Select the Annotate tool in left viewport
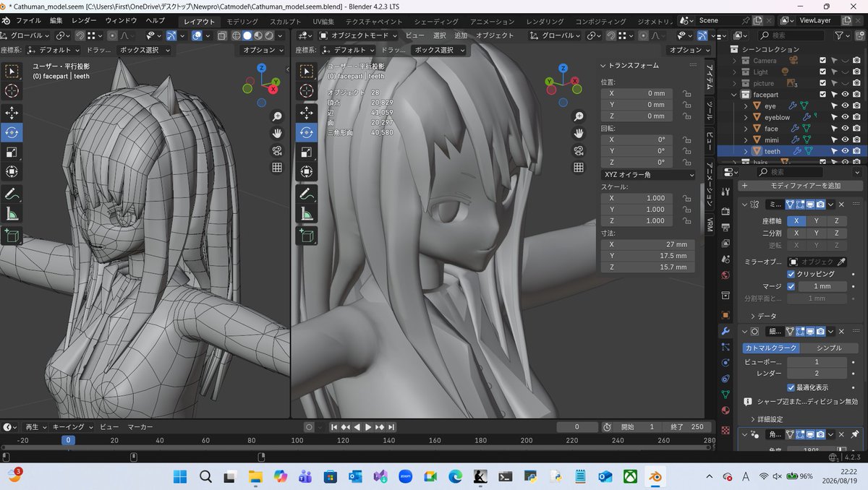The width and height of the screenshot is (868, 490). tap(12, 194)
